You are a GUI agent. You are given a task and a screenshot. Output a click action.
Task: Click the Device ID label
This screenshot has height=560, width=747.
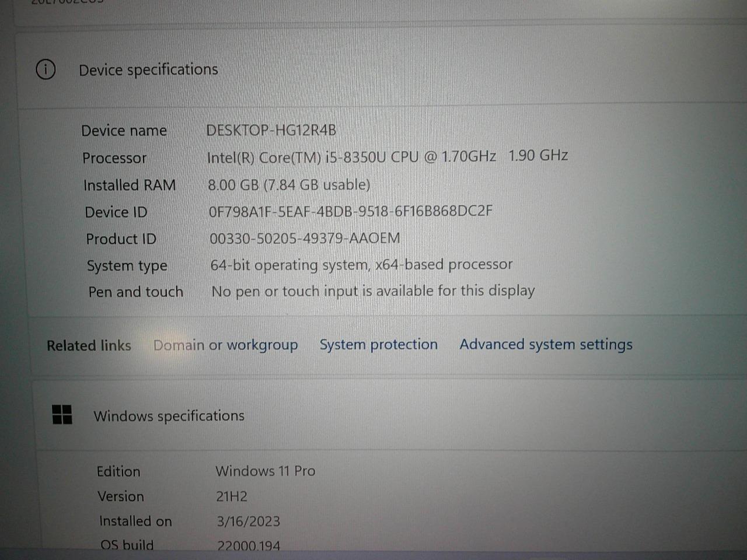click(116, 212)
